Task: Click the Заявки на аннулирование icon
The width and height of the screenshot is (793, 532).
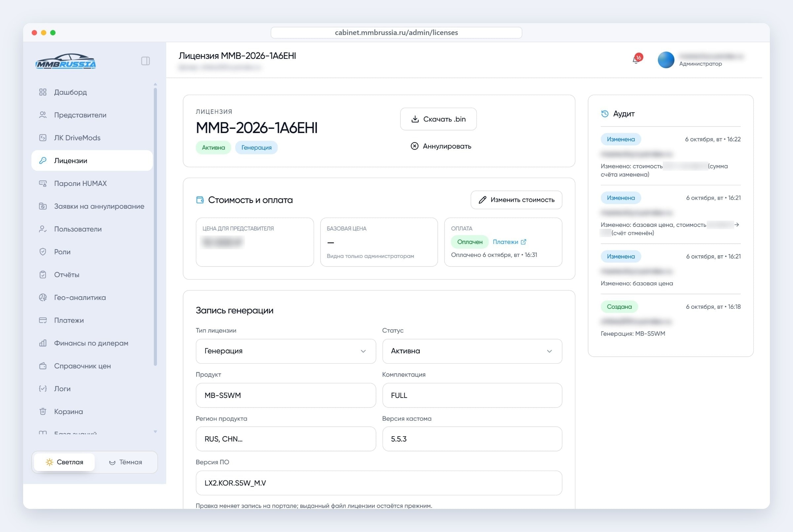Action: pyautogui.click(x=42, y=206)
